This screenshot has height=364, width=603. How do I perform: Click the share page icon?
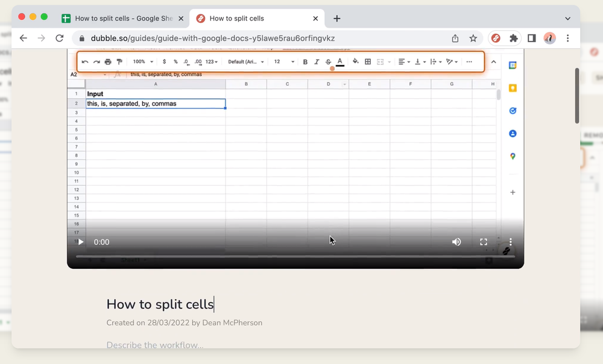[455, 38]
